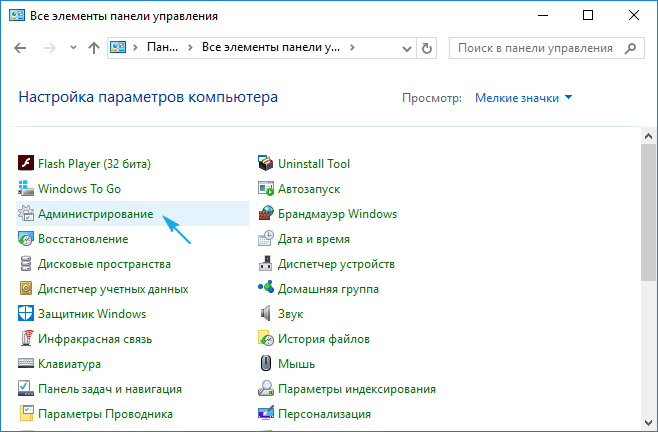Image resolution: width=658 pixels, height=432 pixels.
Task: Open the Мышь link
Action: pyautogui.click(x=296, y=364)
